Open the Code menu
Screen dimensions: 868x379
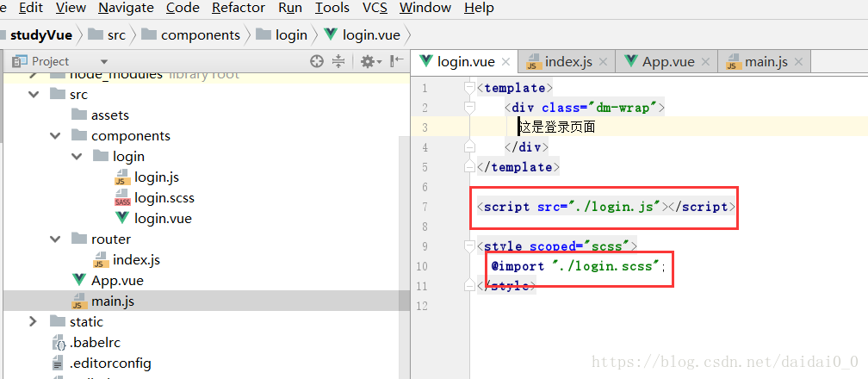point(183,8)
